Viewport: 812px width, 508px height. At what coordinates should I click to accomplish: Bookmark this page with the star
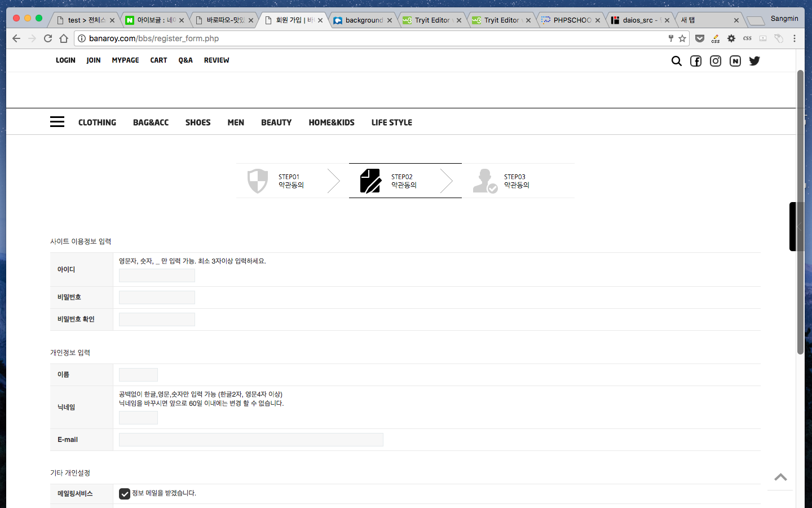[x=682, y=38]
